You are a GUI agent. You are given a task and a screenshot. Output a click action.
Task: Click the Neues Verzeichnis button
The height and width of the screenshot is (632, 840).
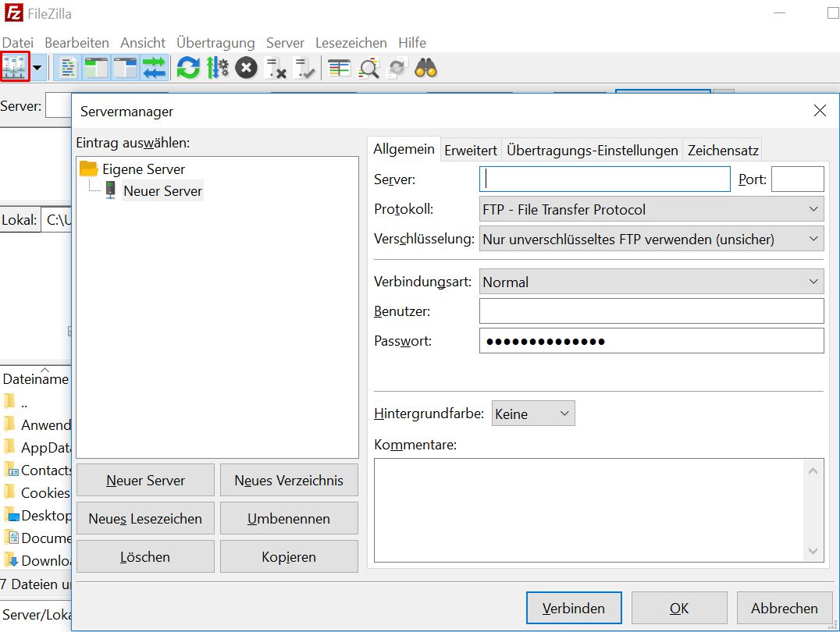click(289, 481)
